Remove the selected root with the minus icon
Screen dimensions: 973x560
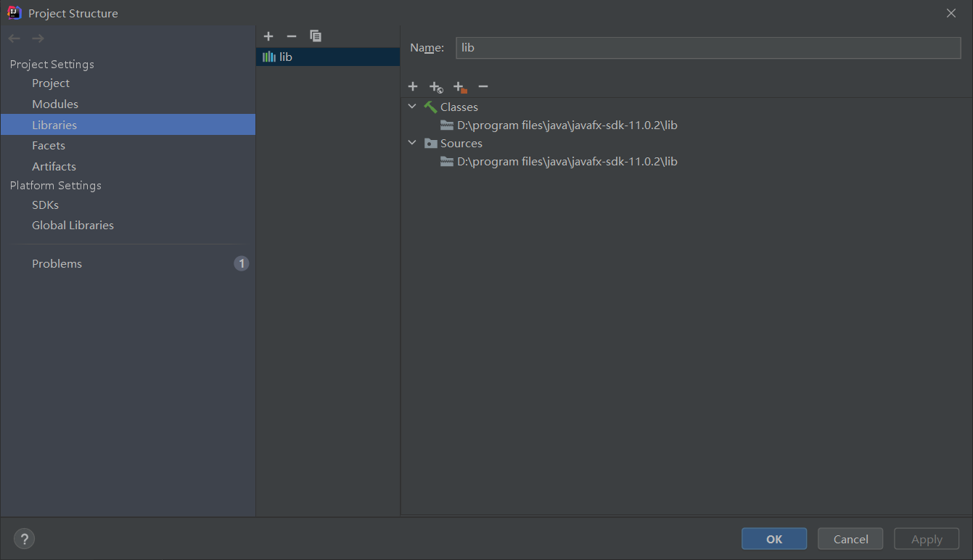(x=483, y=86)
